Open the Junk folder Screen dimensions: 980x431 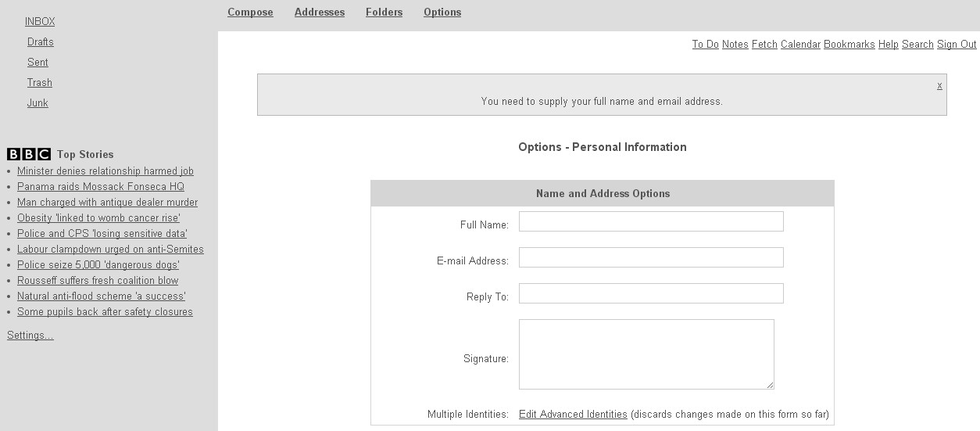pos(38,103)
